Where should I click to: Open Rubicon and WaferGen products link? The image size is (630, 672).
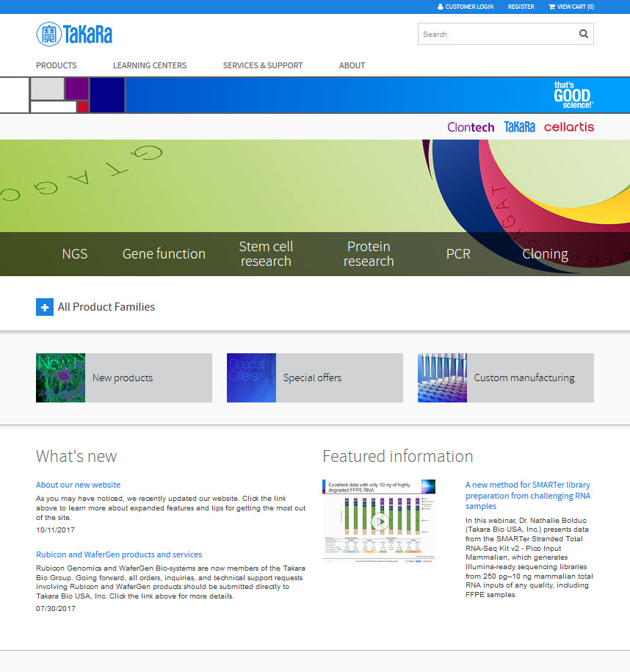click(119, 554)
